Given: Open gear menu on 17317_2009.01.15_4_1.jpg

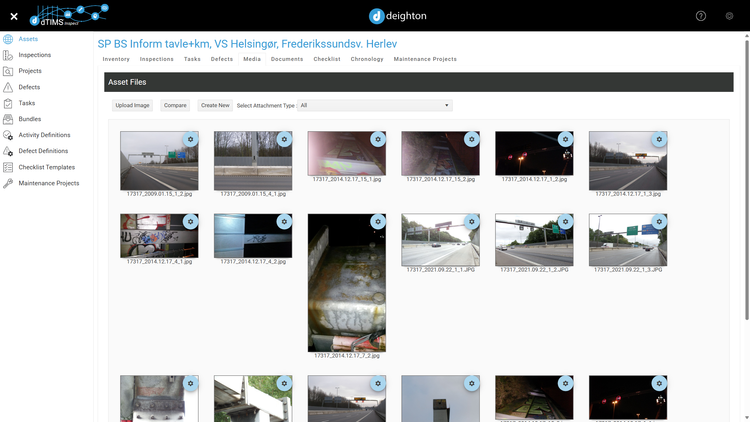Looking at the screenshot, I should (x=284, y=139).
